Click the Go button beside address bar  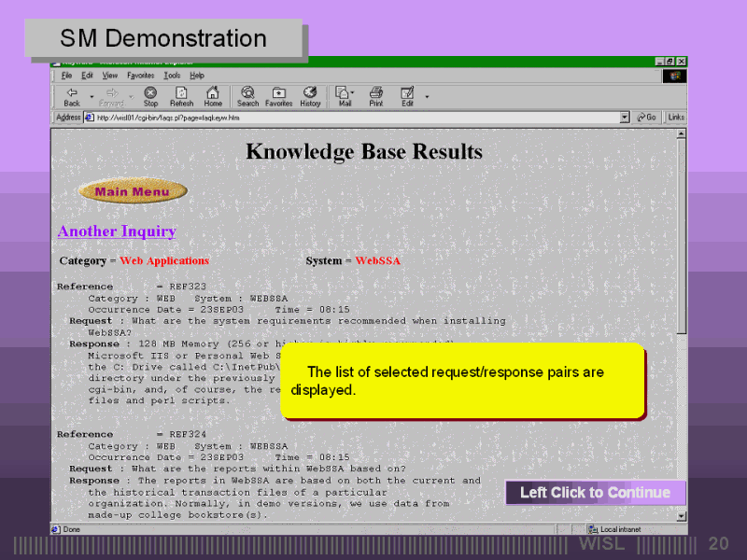pos(646,118)
